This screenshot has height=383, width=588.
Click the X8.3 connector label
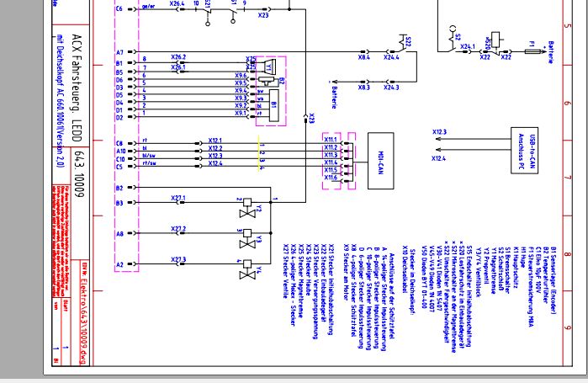[x=363, y=88]
